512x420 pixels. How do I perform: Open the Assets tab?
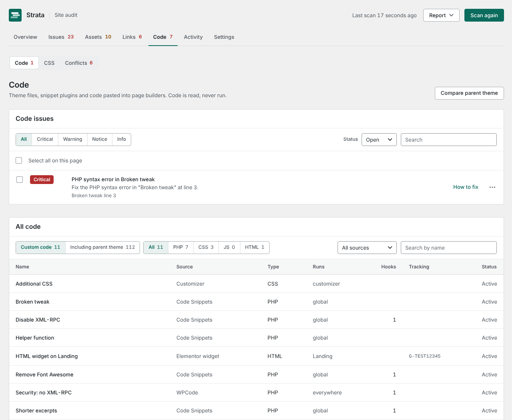point(98,37)
